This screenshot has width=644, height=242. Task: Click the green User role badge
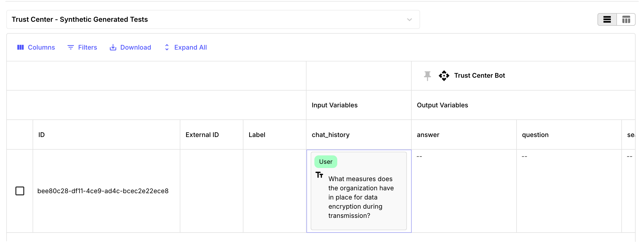(x=326, y=162)
